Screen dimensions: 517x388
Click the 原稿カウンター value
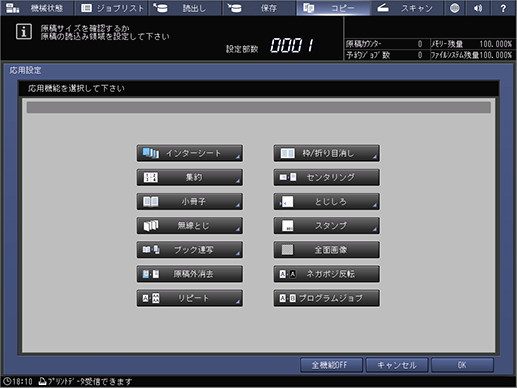[420, 44]
